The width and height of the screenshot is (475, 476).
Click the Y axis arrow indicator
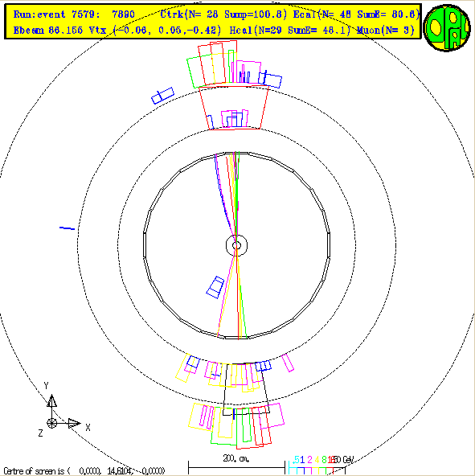(x=51, y=400)
